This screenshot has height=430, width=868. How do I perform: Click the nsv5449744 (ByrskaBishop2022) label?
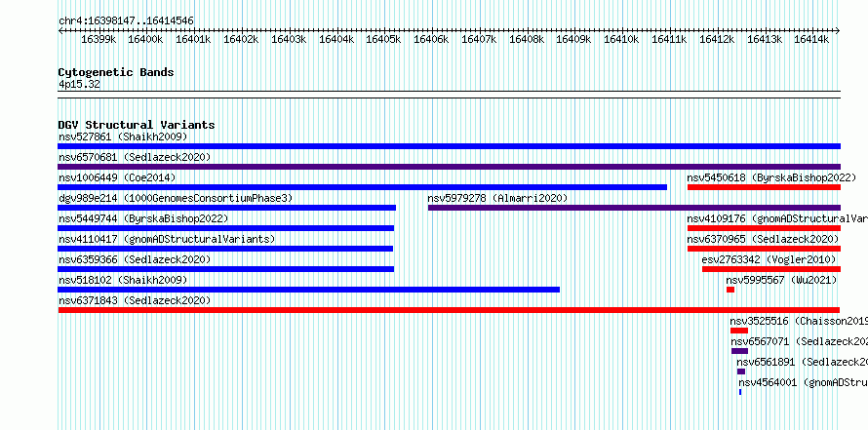pos(142,218)
